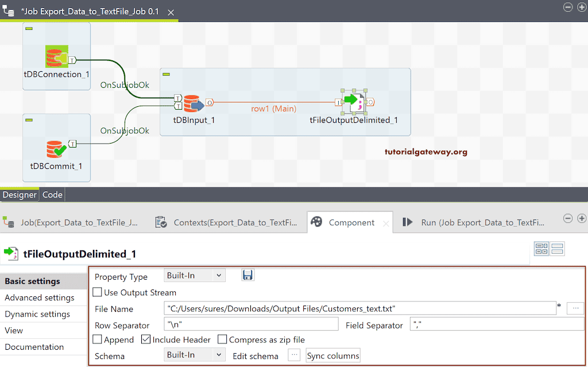This screenshot has width=588, height=367.
Task: Select the tDBInput_1 component icon
Action: 194,103
